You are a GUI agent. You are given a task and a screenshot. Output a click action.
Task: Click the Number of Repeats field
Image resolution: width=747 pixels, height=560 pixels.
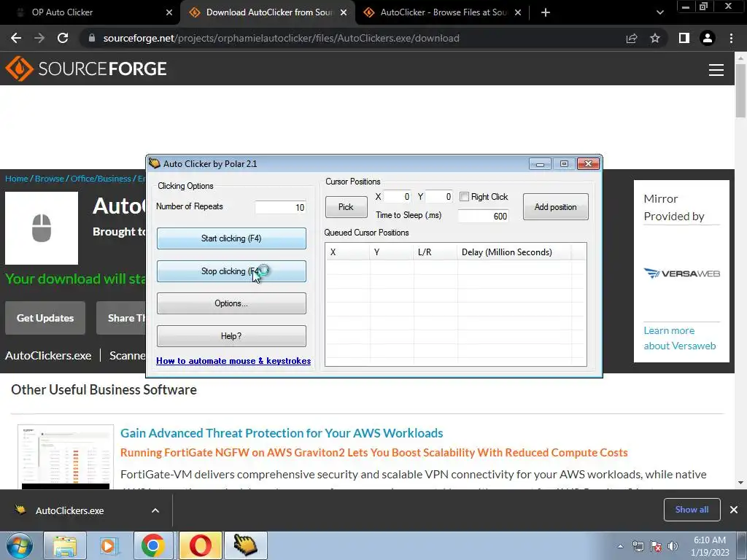[x=280, y=207]
